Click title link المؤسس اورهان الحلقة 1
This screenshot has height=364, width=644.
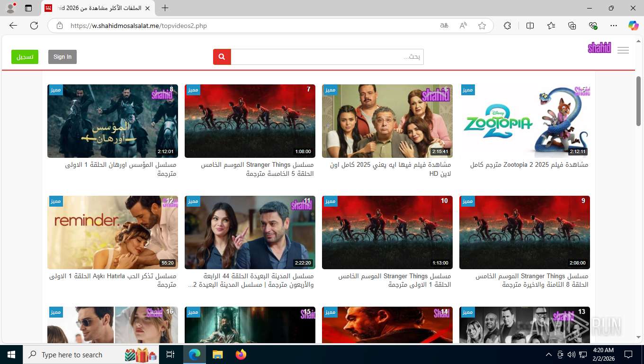click(121, 169)
